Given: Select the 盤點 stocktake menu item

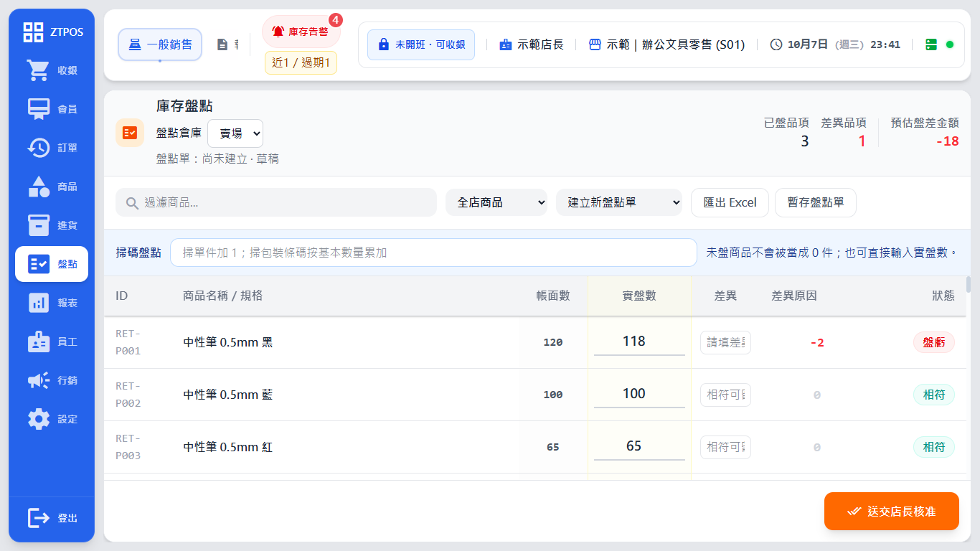Looking at the screenshot, I should click(52, 264).
